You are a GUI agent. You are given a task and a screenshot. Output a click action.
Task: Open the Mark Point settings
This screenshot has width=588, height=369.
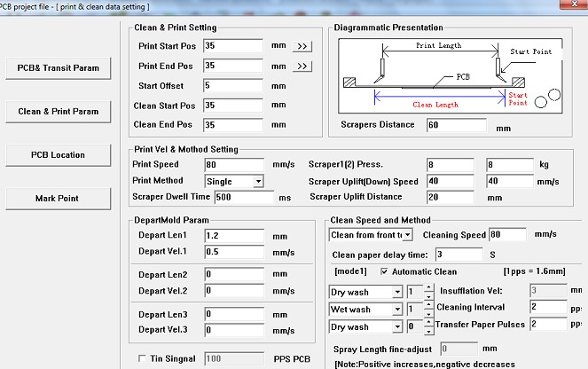point(58,198)
